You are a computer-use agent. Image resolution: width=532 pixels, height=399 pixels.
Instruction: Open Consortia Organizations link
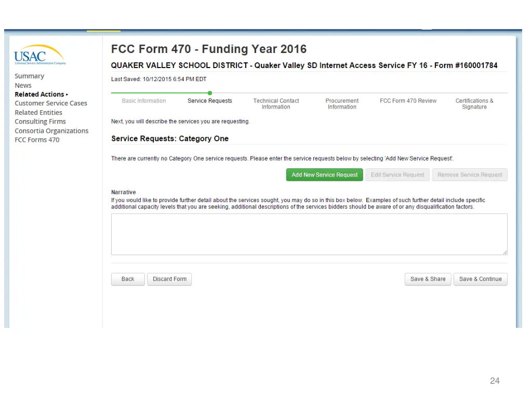(51, 130)
